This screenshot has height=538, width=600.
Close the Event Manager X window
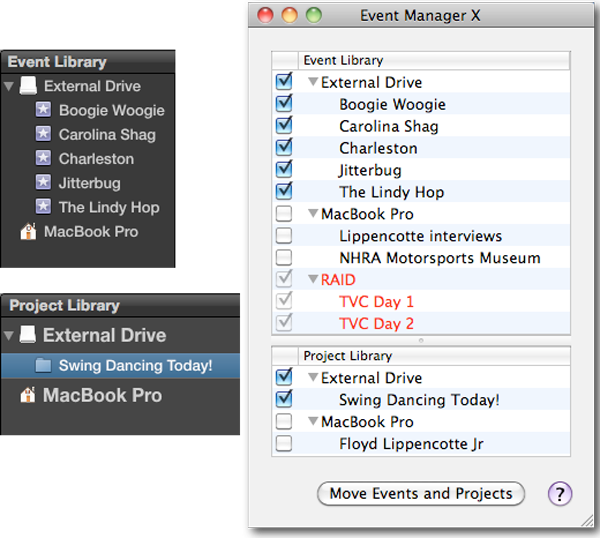pyautogui.click(x=265, y=15)
